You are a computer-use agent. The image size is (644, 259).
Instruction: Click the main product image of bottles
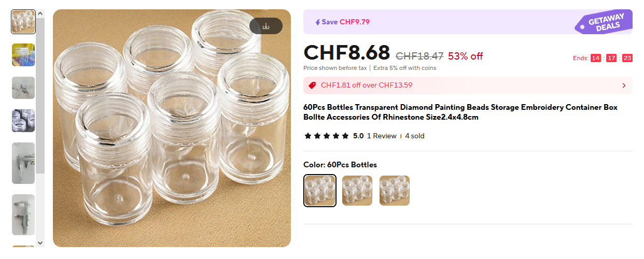(172, 135)
